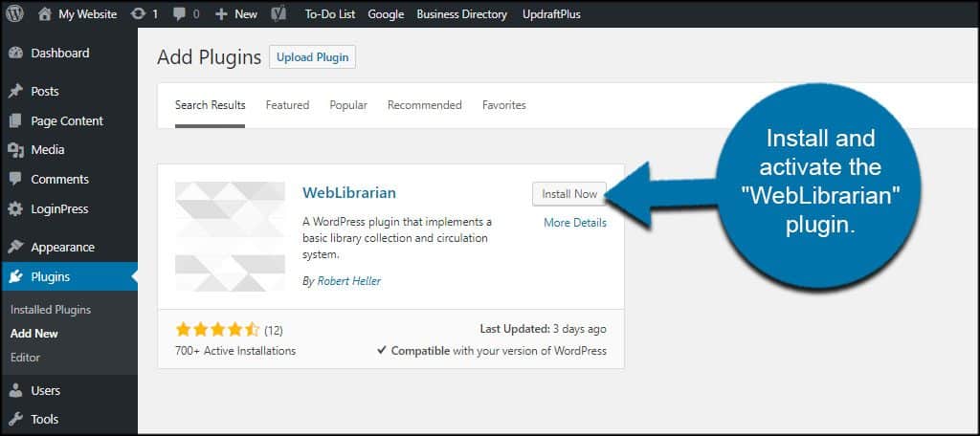
Task: Click the Tools wrench icon
Action: click(x=15, y=419)
